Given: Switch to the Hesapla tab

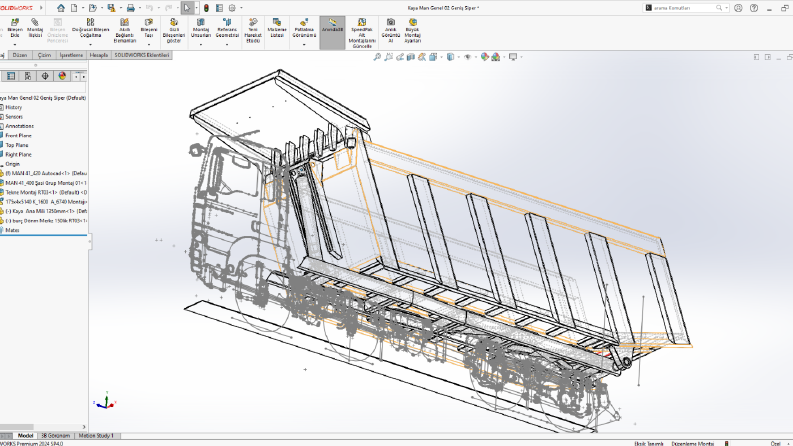Looking at the screenshot, I should 99,55.
